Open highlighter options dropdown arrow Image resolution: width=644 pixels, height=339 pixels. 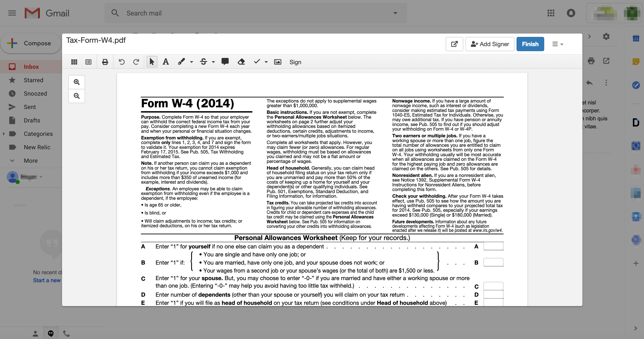click(x=191, y=62)
